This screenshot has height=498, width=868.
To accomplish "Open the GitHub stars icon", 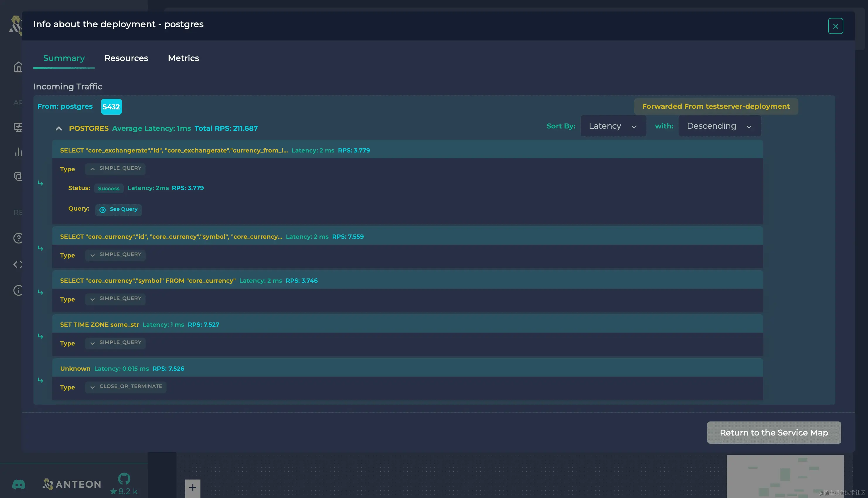I will coord(124,479).
